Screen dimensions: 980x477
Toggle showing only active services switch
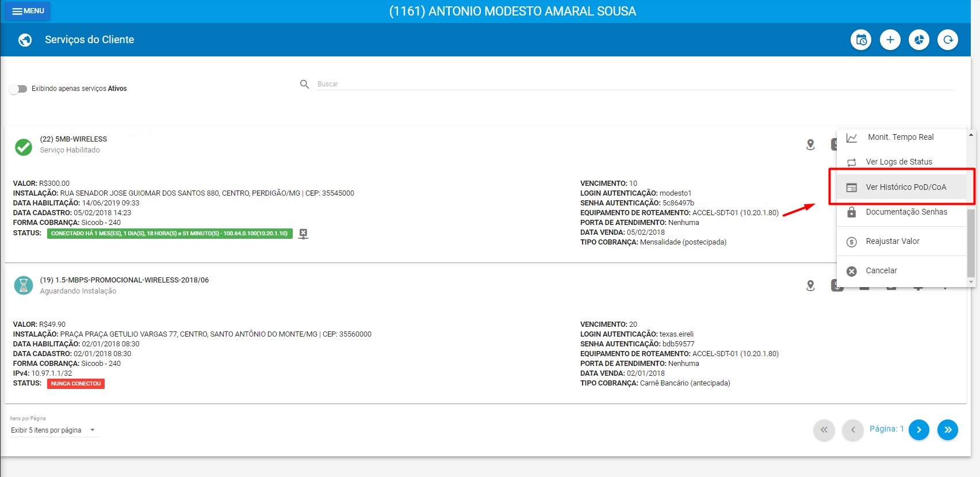click(18, 89)
